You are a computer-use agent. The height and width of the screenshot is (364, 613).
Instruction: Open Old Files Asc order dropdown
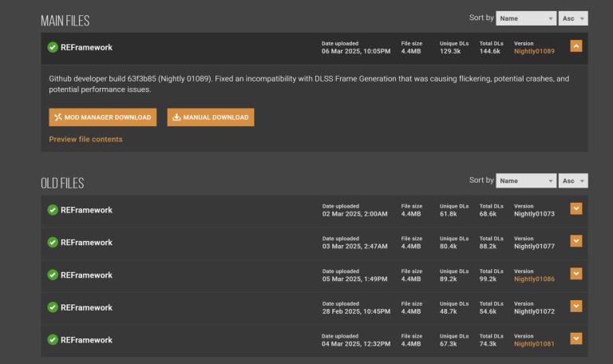pyautogui.click(x=573, y=180)
